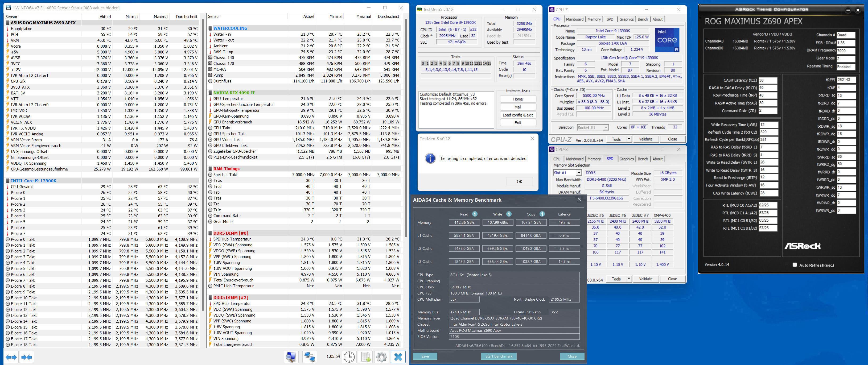Click Start Benchmark in AIDA64

(x=499, y=356)
